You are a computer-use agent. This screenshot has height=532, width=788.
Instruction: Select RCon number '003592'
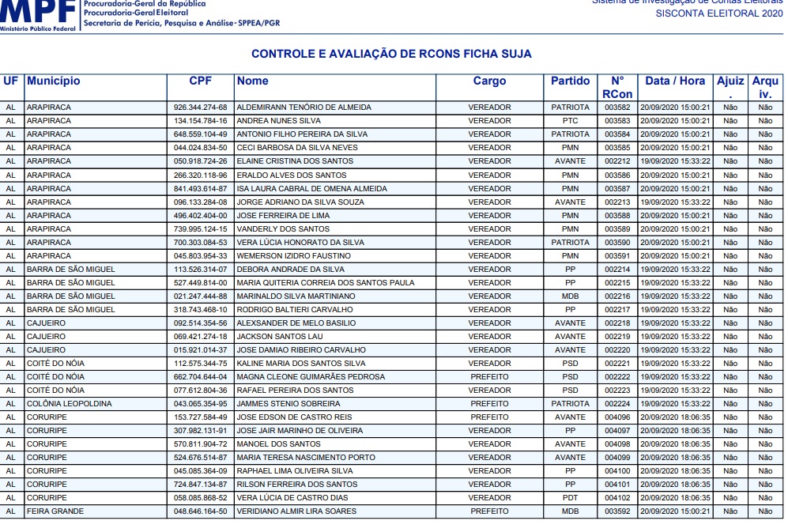click(x=617, y=512)
